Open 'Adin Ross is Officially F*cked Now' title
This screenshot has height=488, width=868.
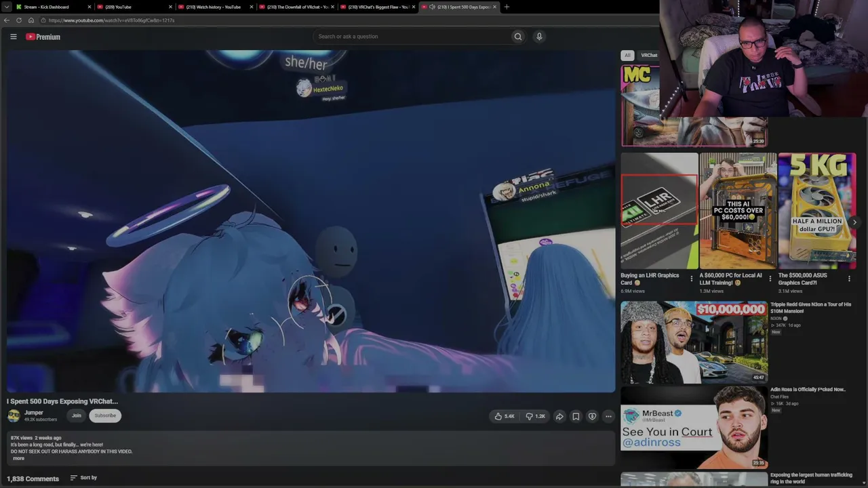808,390
